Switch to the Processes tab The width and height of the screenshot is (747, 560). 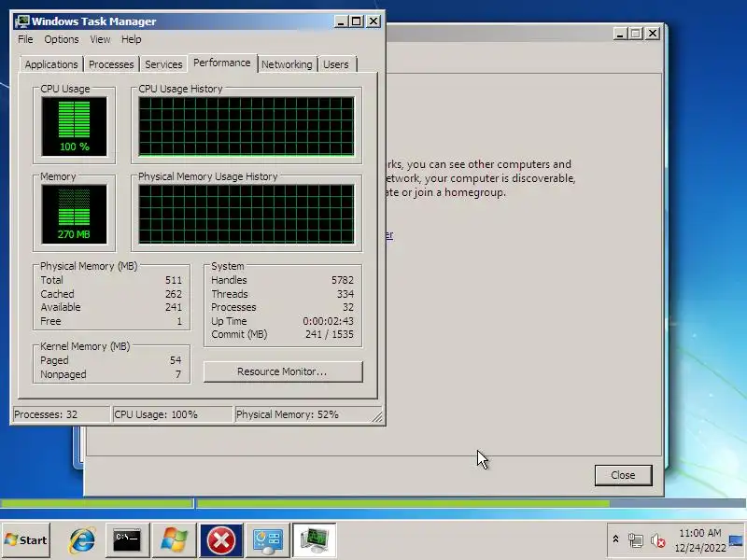click(111, 64)
